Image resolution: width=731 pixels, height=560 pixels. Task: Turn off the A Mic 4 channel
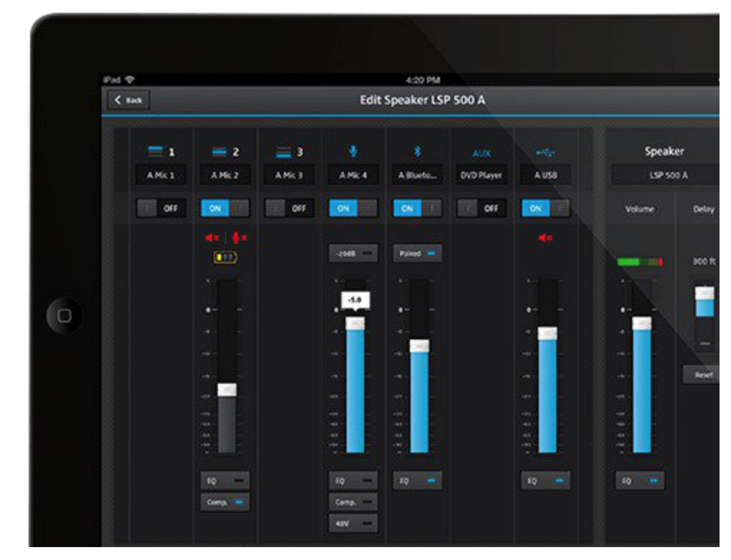coord(353,208)
